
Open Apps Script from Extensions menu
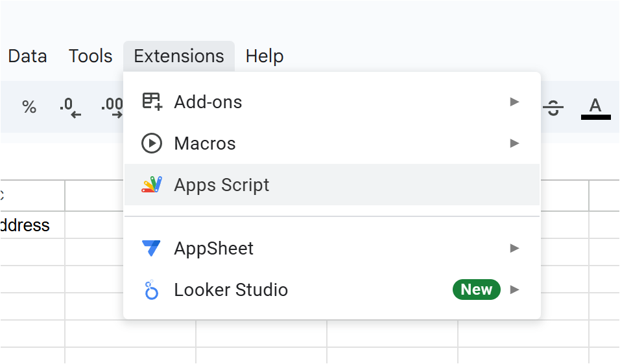pos(332,185)
